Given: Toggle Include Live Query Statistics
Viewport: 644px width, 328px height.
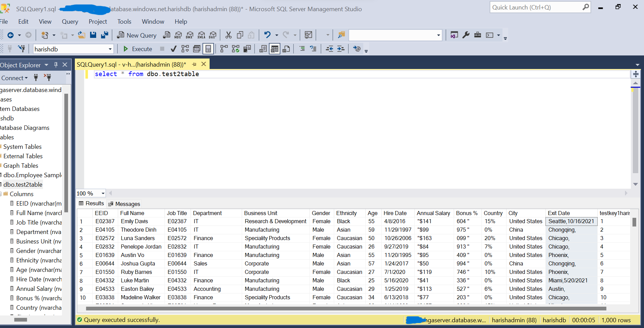Looking at the screenshot, I should coord(236,49).
